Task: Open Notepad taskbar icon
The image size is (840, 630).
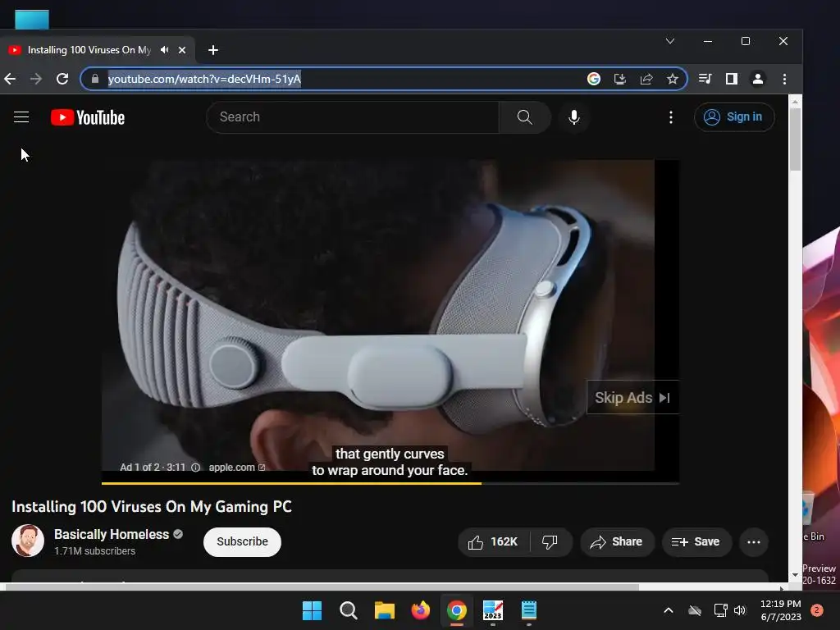Action: (529, 610)
